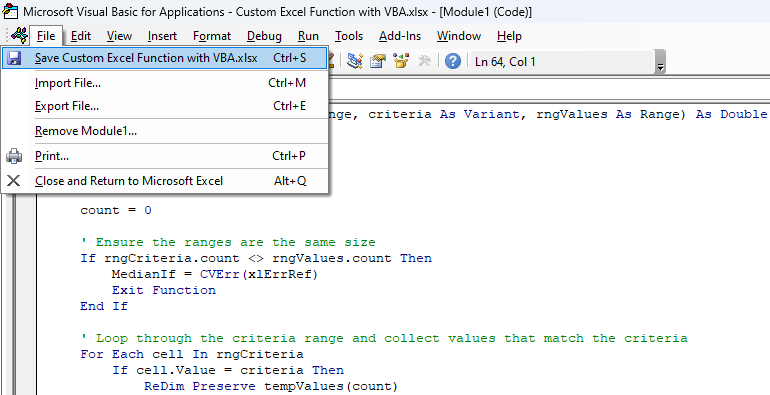Select Close and Return to Microsoft Excel
This screenshot has height=395, width=770.
[165, 181]
